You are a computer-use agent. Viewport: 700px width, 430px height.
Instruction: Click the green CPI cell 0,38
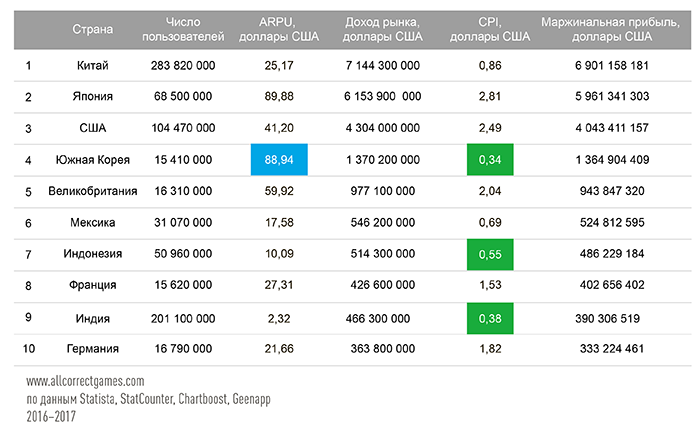coord(490,317)
